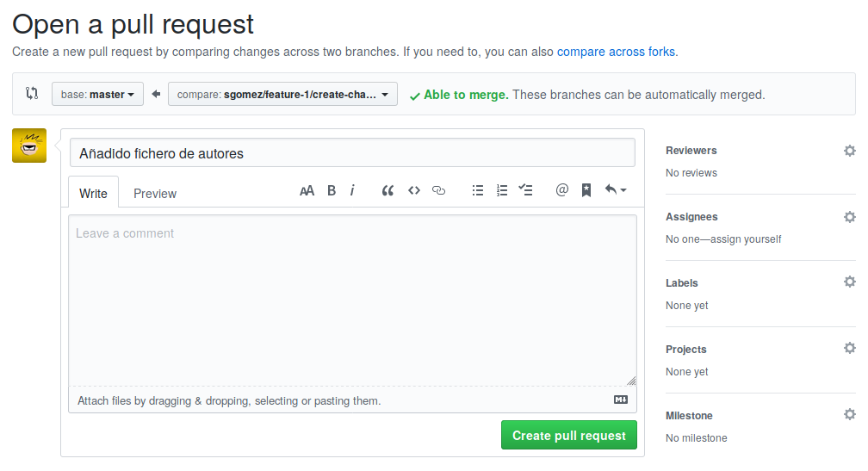Screen dimensions: 868x471
Task: Add a task list with checkmark icon
Action: (x=525, y=190)
